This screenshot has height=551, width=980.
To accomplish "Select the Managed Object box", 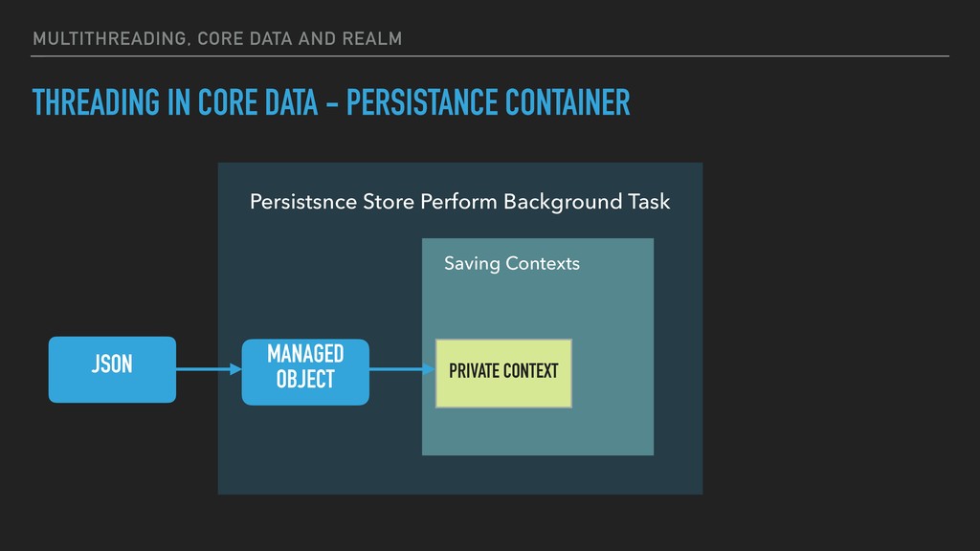I will [x=305, y=372].
